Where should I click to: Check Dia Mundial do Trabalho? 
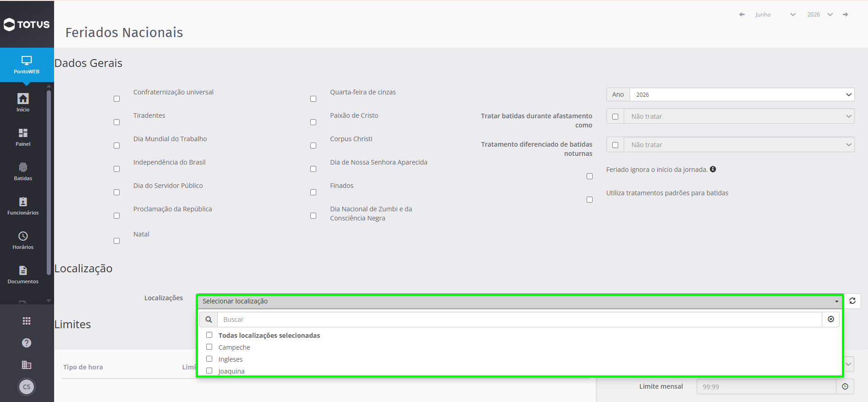coord(116,145)
